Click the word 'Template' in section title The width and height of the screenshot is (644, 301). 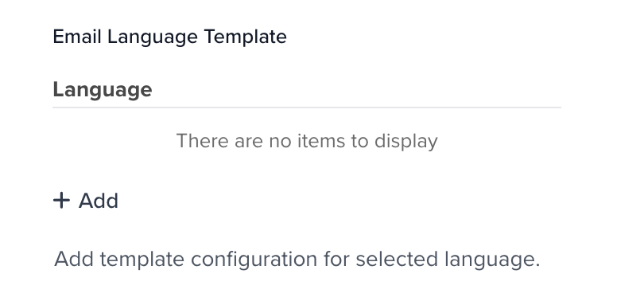tap(245, 37)
